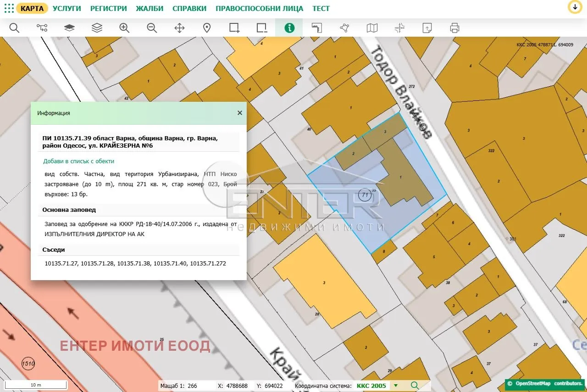Select the polygon drawing tool
This screenshot has width=587, height=392.
(x=344, y=28)
